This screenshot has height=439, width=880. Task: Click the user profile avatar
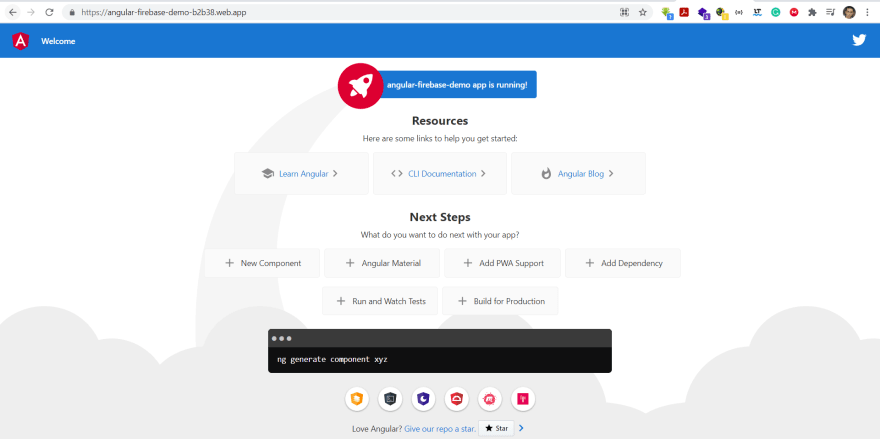tap(849, 12)
